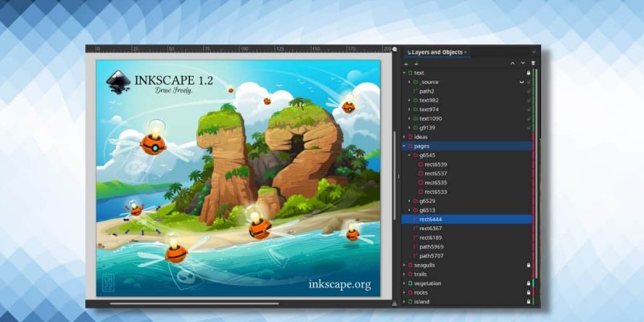Screen dimensions: 644x322
Task: Click the remove layer icon beside add layer
Action: click(416, 64)
